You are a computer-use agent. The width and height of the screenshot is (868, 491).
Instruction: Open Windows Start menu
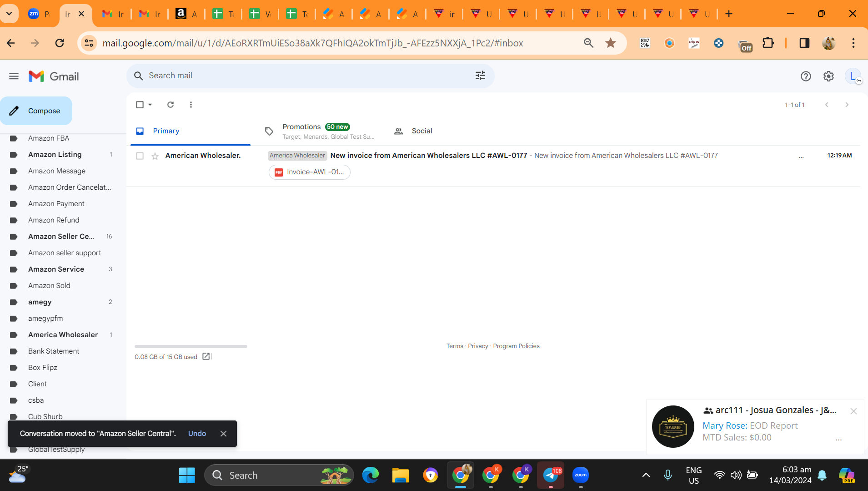click(187, 475)
